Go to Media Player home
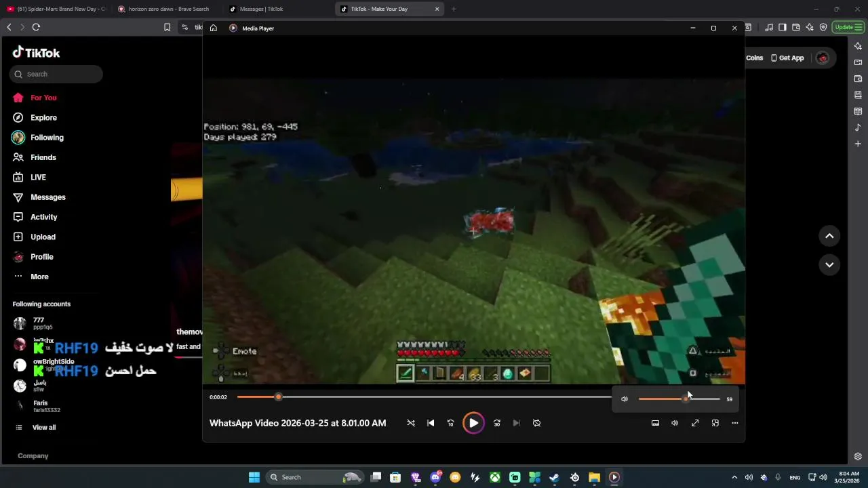The height and width of the screenshot is (488, 868). pos(214,28)
